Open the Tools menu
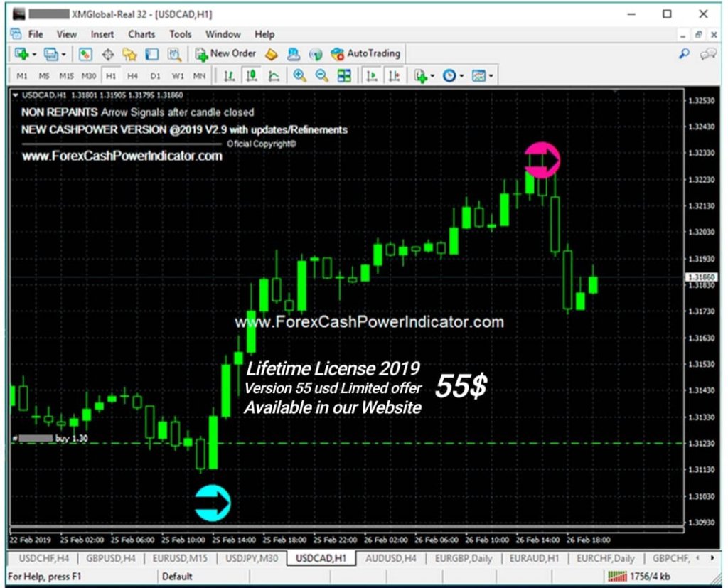The image size is (728, 588). point(180,34)
